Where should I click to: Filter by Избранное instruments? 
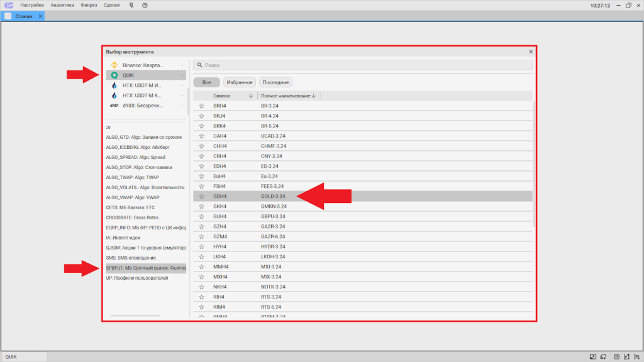(x=240, y=82)
